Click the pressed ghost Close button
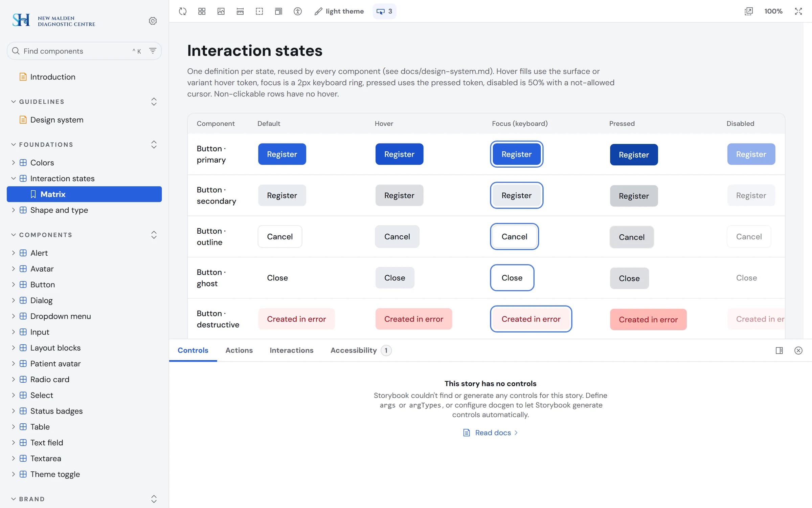This screenshot has height=508, width=812. click(629, 278)
